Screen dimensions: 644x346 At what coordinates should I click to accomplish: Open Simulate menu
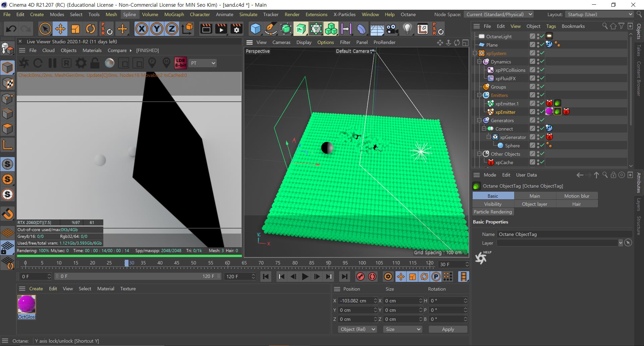[248, 14]
